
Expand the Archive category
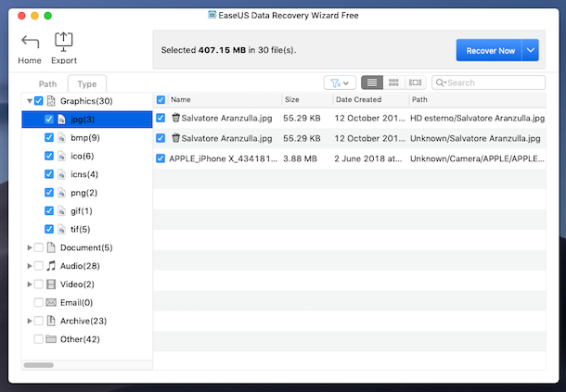point(30,321)
